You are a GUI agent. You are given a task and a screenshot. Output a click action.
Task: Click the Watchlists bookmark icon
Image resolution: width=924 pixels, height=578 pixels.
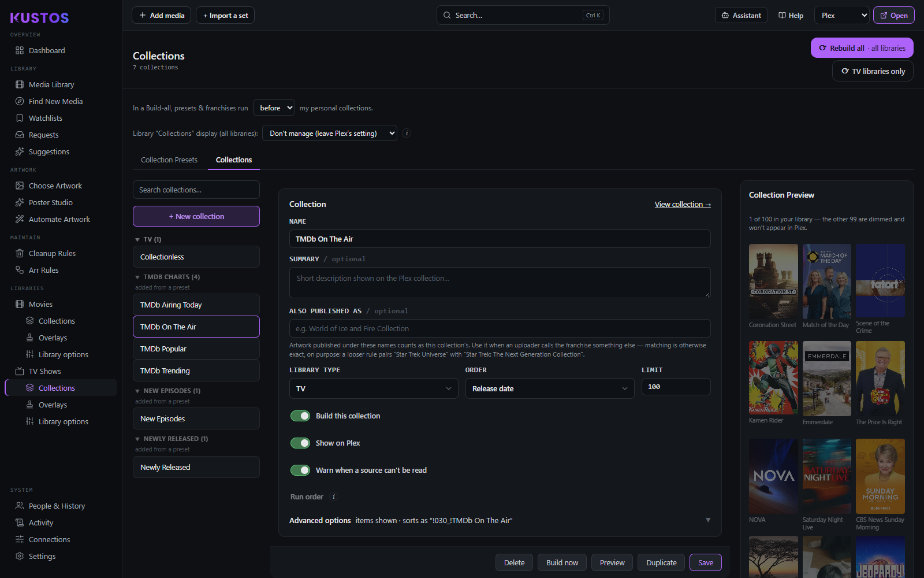pyautogui.click(x=20, y=118)
